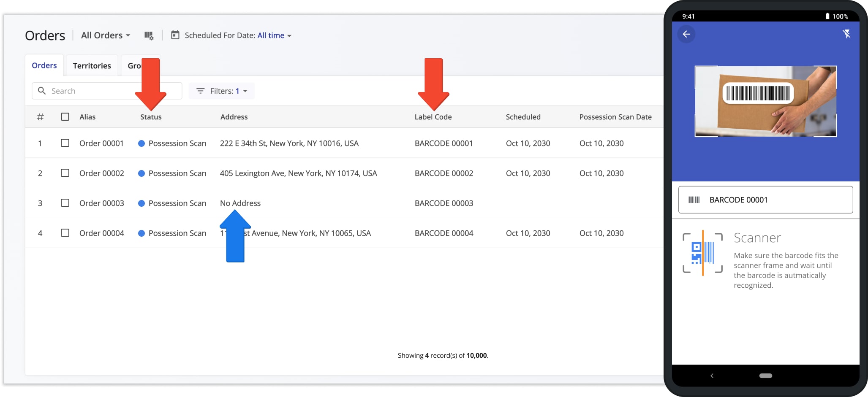Open the column settings icon beside All Orders
This screenshot has width=868, height=397.
coord(149,35)
